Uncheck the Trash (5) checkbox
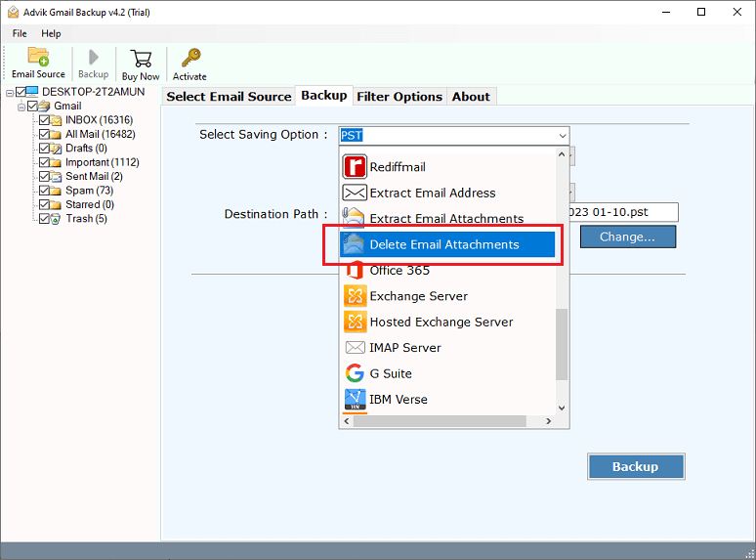This screenshot has width=756, height=560. [44, 219]
